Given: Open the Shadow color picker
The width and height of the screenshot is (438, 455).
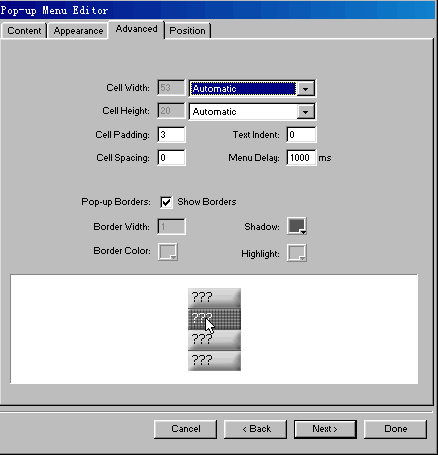Looking at the screenshot, I should (297, 226).
